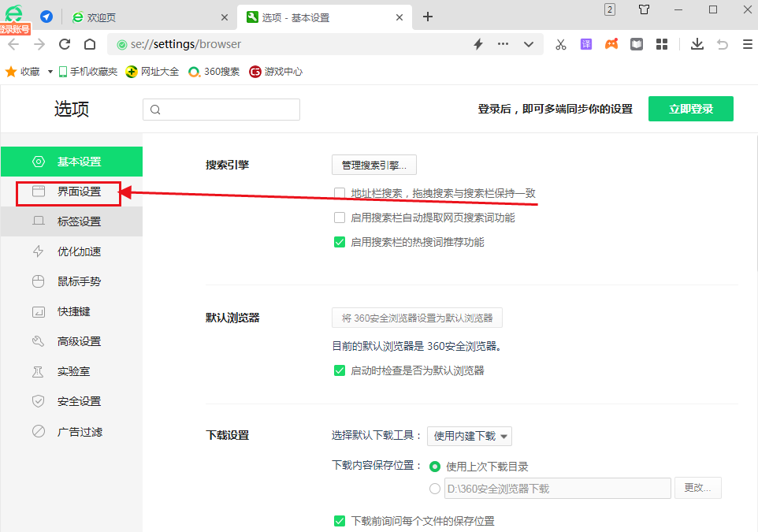This screenshot has height=532, width=758.
Task: Click the 登录账号 orange badge
Action: 14,29
